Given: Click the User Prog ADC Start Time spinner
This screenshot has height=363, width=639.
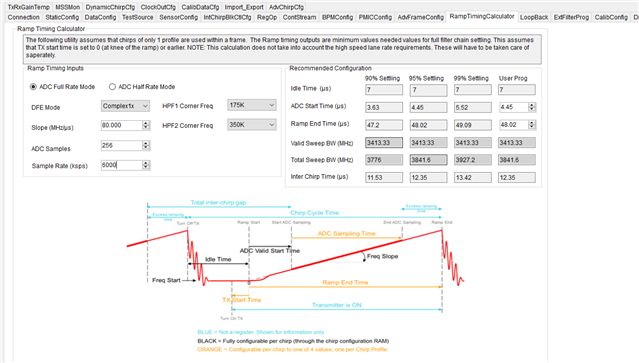Looking at the screenshot, I should click(x=531, y=107).
